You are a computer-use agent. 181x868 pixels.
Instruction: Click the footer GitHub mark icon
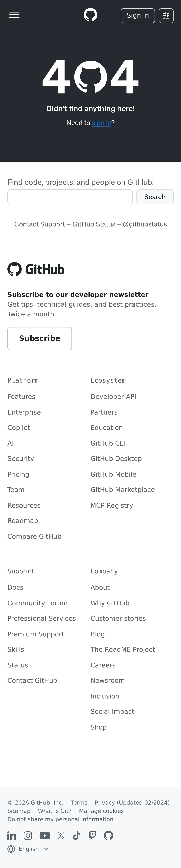tap(108, 835)
